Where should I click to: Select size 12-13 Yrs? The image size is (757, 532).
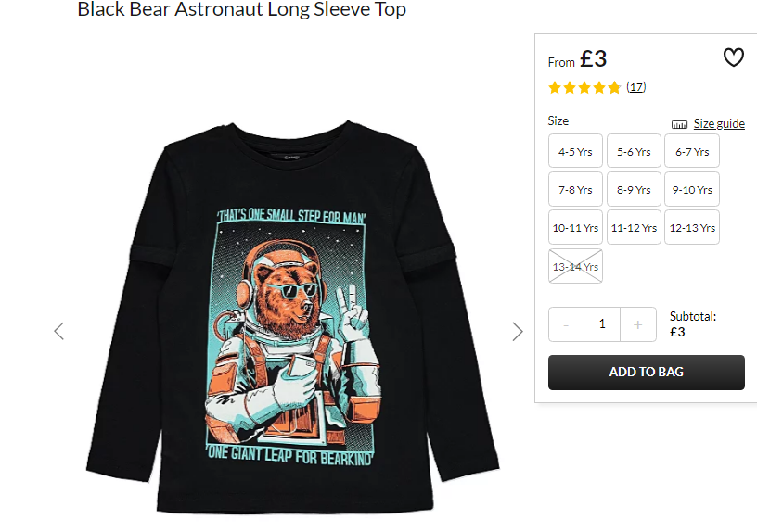[x=692, y=227]
